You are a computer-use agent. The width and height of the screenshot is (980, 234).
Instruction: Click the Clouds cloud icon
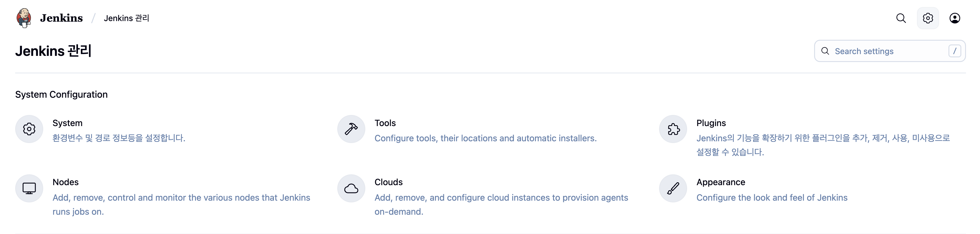pos(351,189)
